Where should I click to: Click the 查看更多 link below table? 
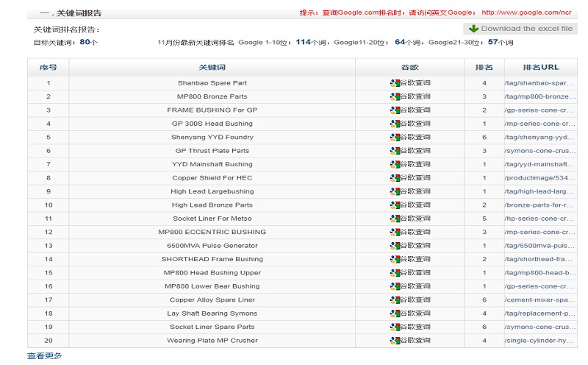(x=44, y=355)
